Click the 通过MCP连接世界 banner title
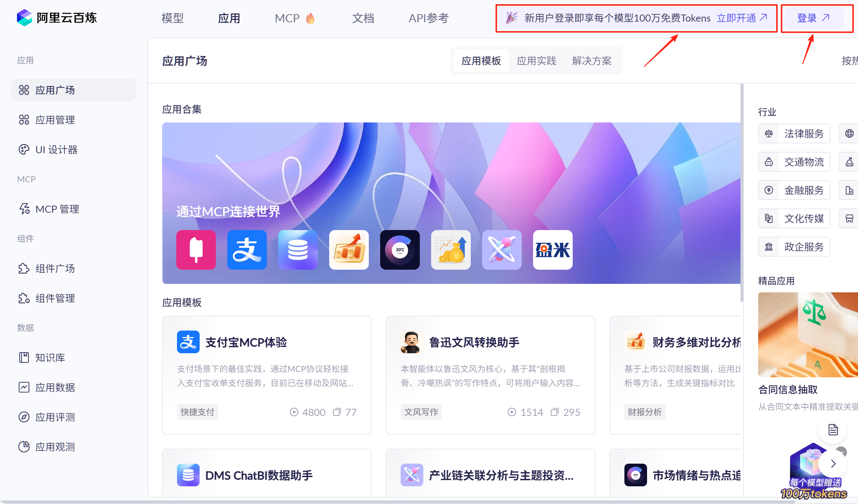Image resolution: width=858 pixels, height=504 pixels. pyautogui.click(x=228, y=211)
